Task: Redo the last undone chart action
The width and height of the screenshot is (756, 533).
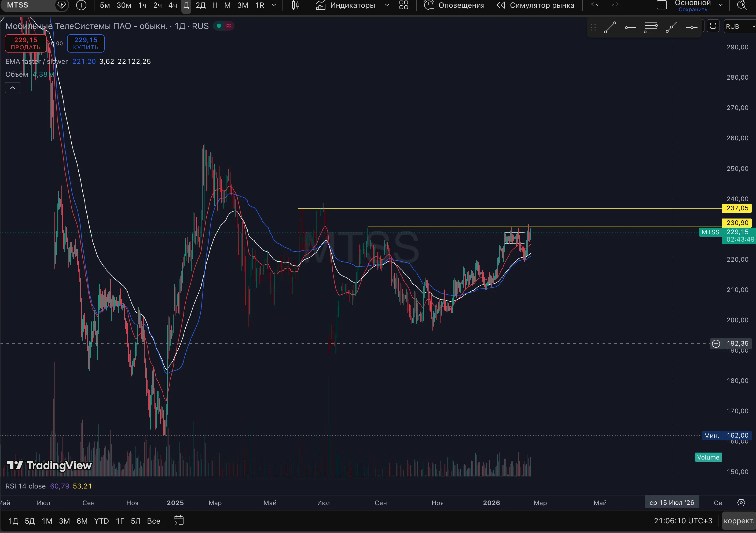Action: tap(615, 5)
